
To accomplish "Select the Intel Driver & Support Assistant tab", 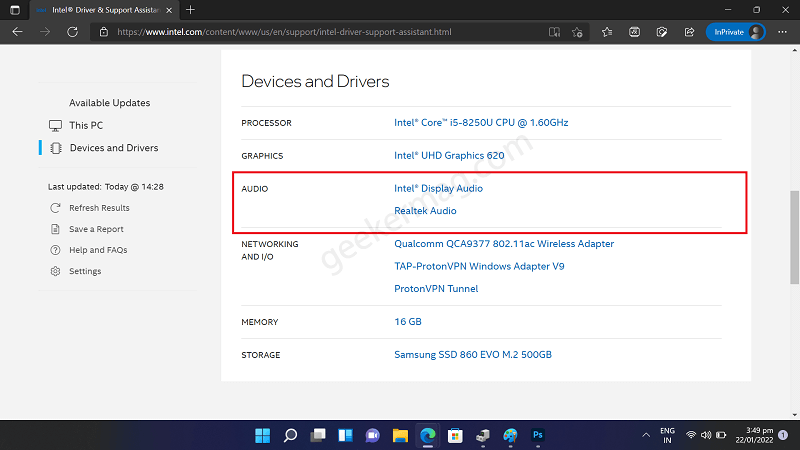I will (x=102, y=10).
